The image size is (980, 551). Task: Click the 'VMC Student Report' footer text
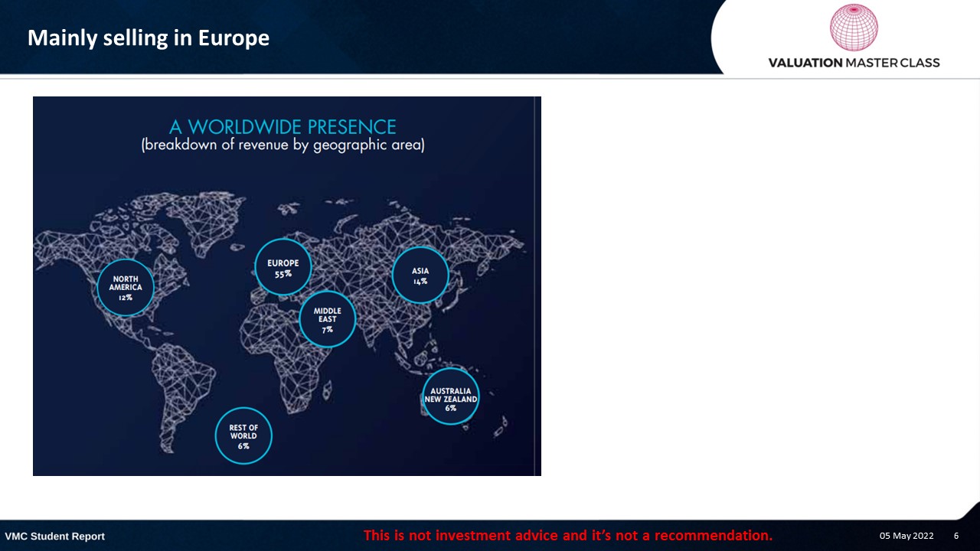(x=55, y=536)
